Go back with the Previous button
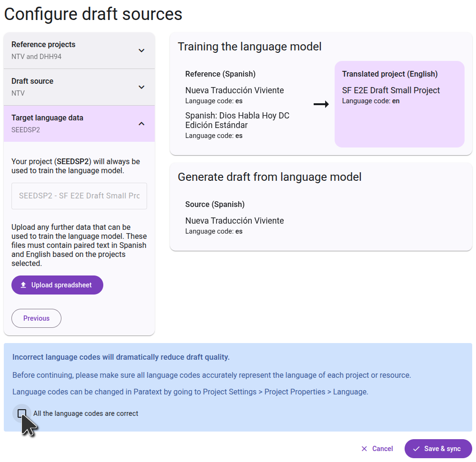This screenshot has width=476, height=462. (36, 318)
